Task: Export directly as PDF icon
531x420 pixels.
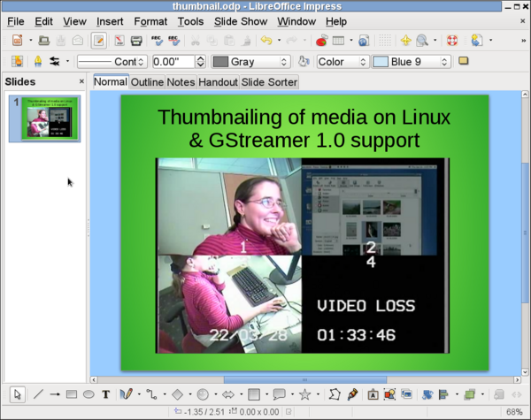Action: pyautogui.click(x=119, y=41)
